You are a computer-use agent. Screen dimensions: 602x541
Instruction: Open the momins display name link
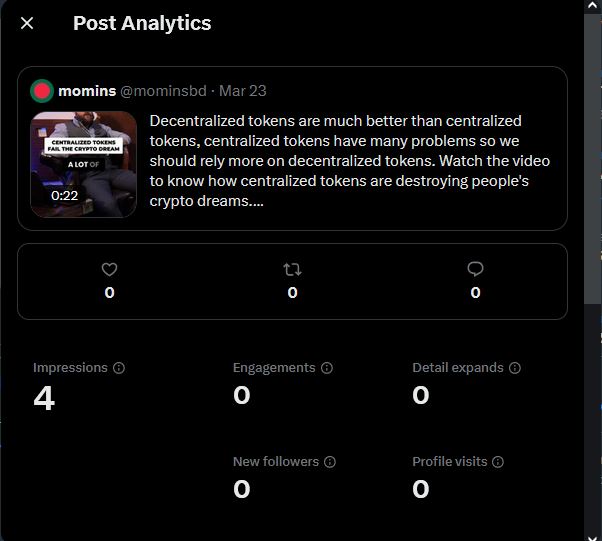click(x=87, y=91)
